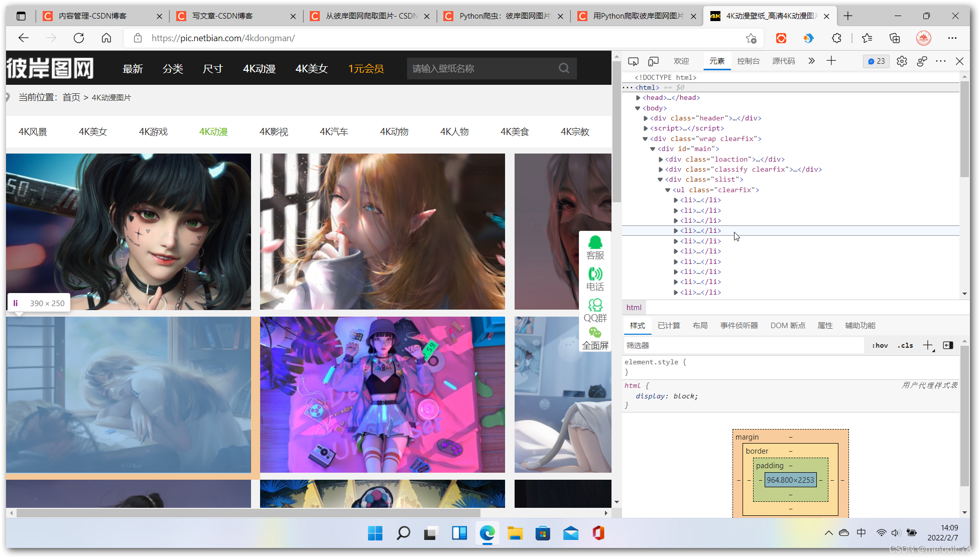Expand the div class="header" node
The height and width of the screenshot is (558, 980).
tap(646, 118)
